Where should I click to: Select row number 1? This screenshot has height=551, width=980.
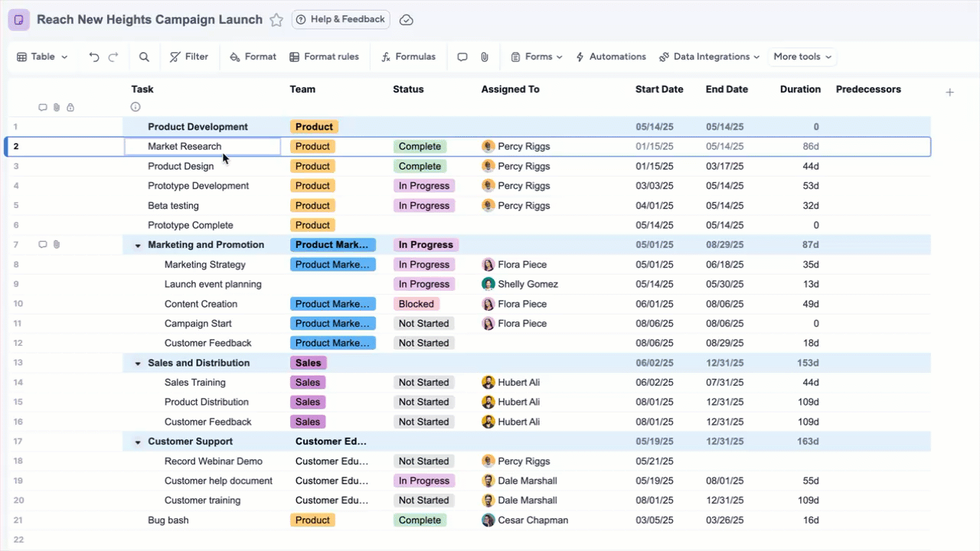pyautogui.click(x=16, y=127)
